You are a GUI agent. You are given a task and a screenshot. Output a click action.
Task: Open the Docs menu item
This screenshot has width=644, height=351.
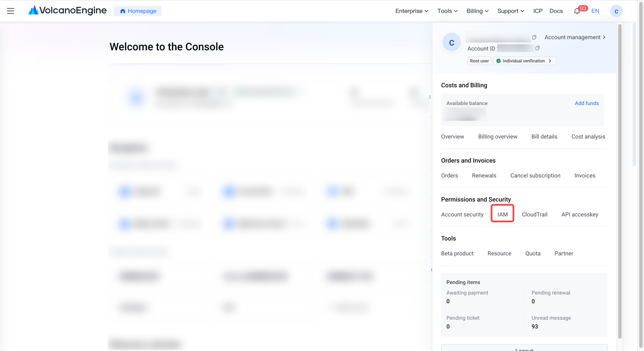click(x=556, y=11)
